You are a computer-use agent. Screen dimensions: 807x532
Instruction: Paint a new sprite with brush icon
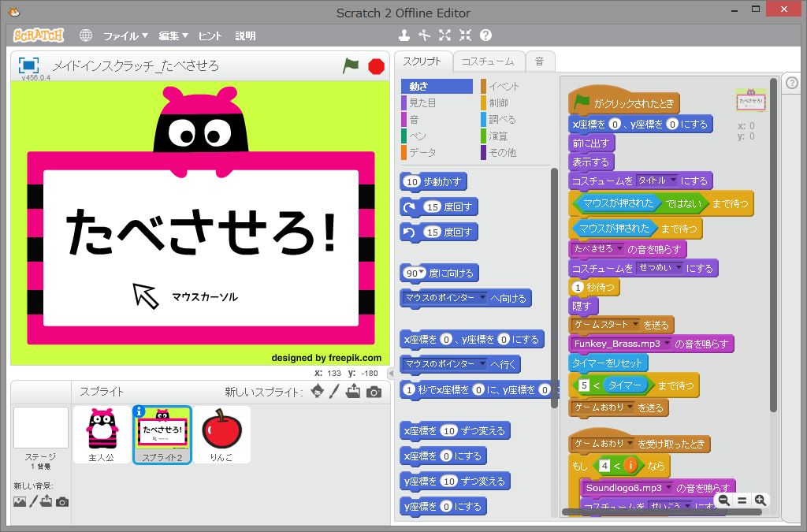point(334,392)
